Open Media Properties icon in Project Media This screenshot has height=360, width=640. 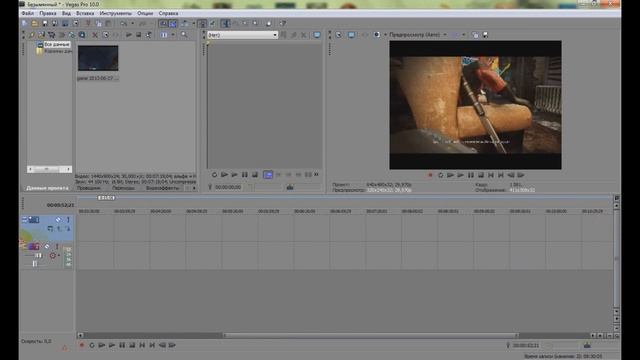(106, 35)
